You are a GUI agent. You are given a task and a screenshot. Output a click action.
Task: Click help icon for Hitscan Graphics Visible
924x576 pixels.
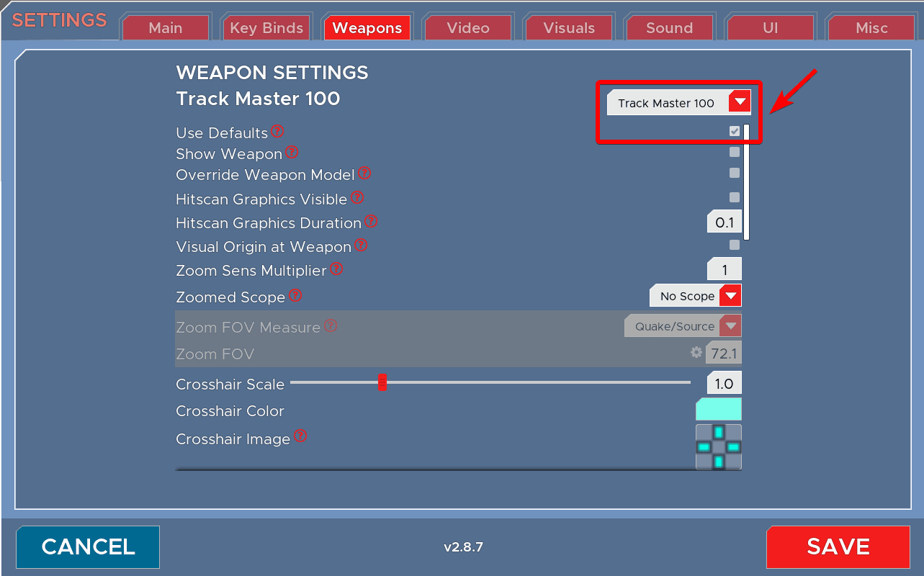(x=357, y=197)
